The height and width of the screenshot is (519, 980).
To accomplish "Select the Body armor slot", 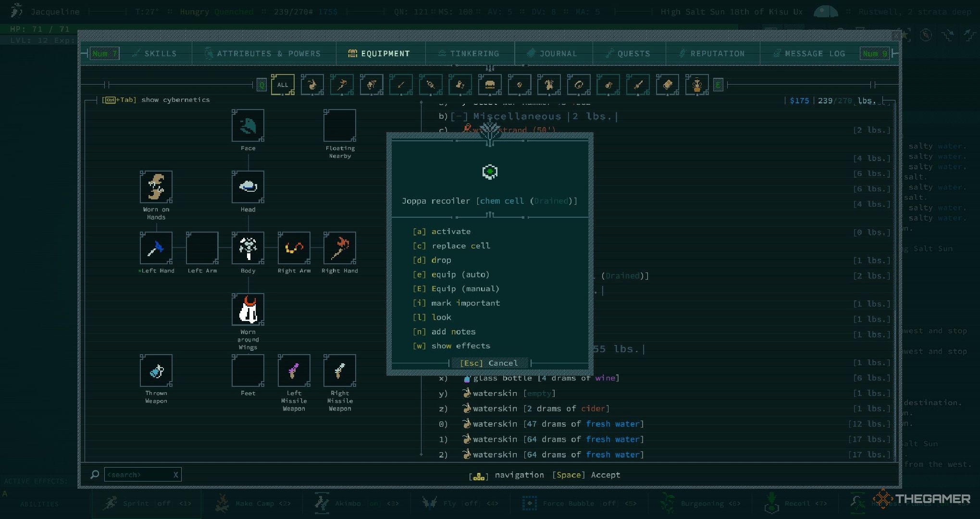I will coord(248,248).
